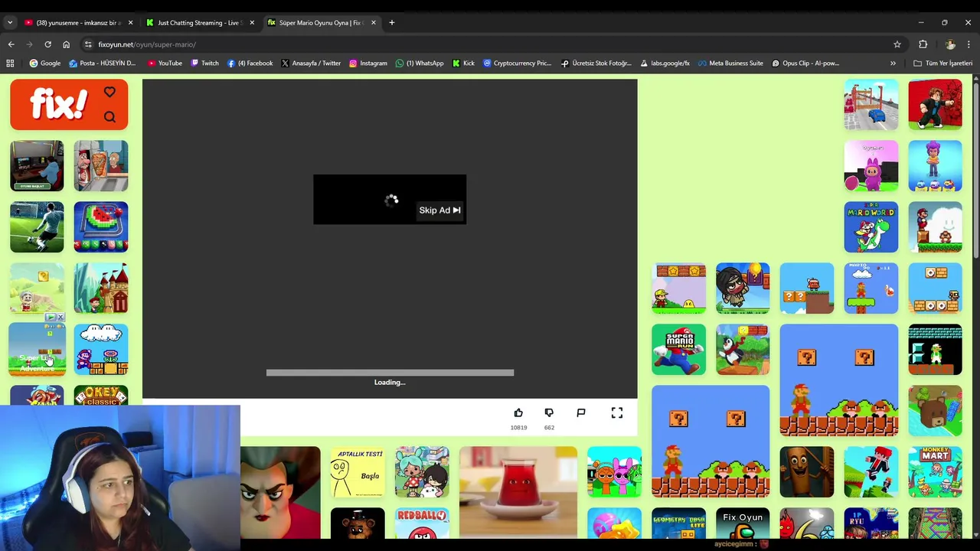
Task: Open the angry teacher game thumbnail
Action: coord(280,493)
